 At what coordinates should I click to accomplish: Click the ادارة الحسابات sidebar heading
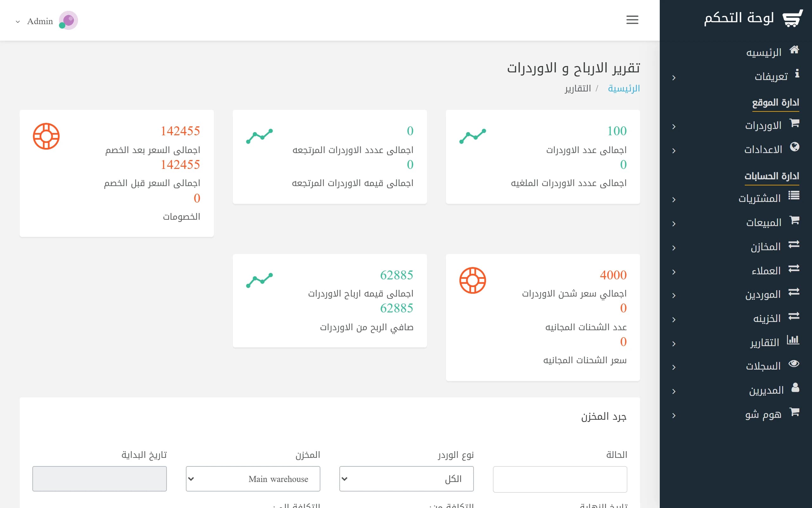coord(772,176)
